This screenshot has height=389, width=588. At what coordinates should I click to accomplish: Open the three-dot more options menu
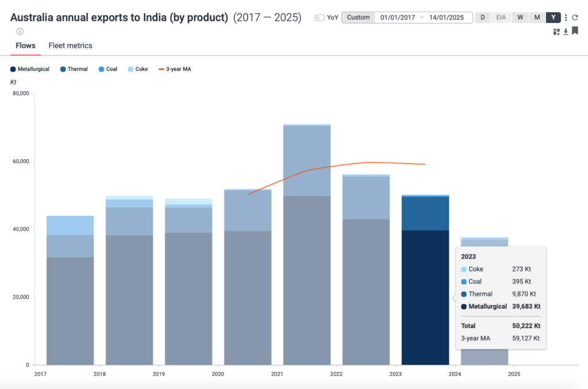pos(566,18)
